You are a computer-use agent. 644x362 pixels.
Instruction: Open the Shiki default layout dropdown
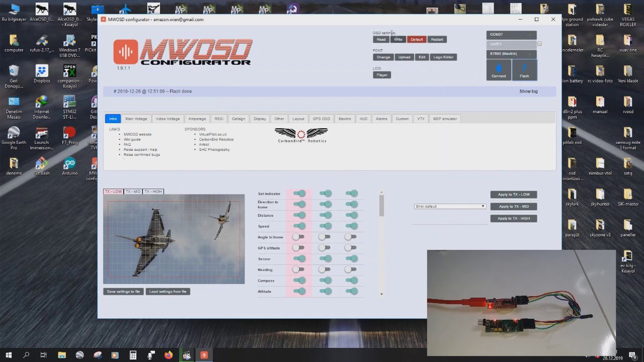pyautogui.click(x=450, y=206)
